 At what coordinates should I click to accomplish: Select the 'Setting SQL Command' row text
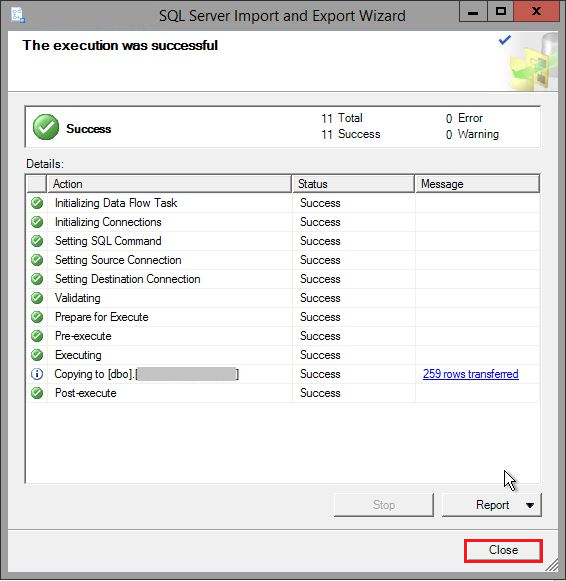(108, 241)
